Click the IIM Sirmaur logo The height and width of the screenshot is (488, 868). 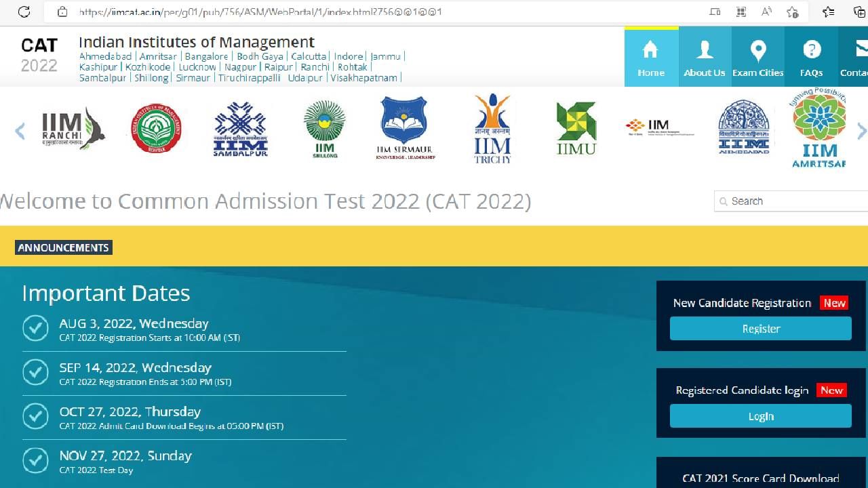[405, 128]
